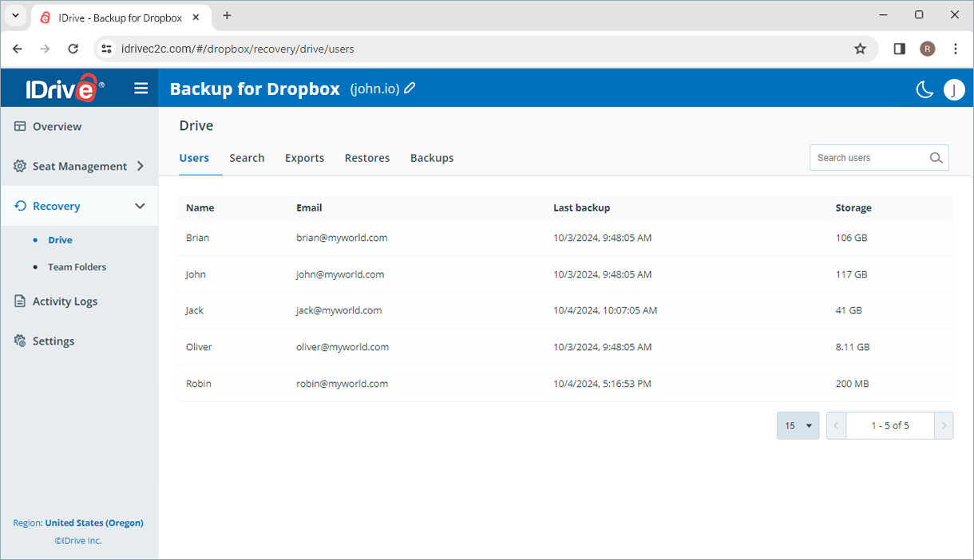The image size is (974, 560).
Task: Click the IDrive logo
Action: [64, 89]
